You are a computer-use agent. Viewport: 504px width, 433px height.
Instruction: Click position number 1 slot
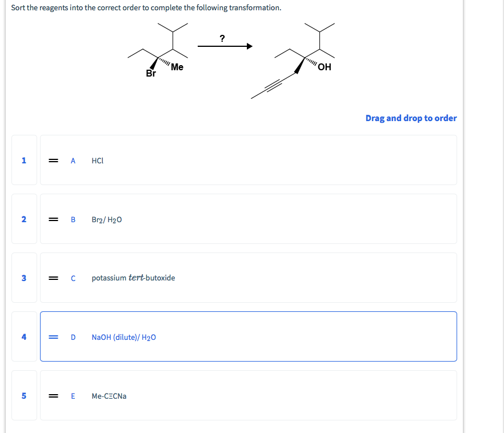coord(23,161)
